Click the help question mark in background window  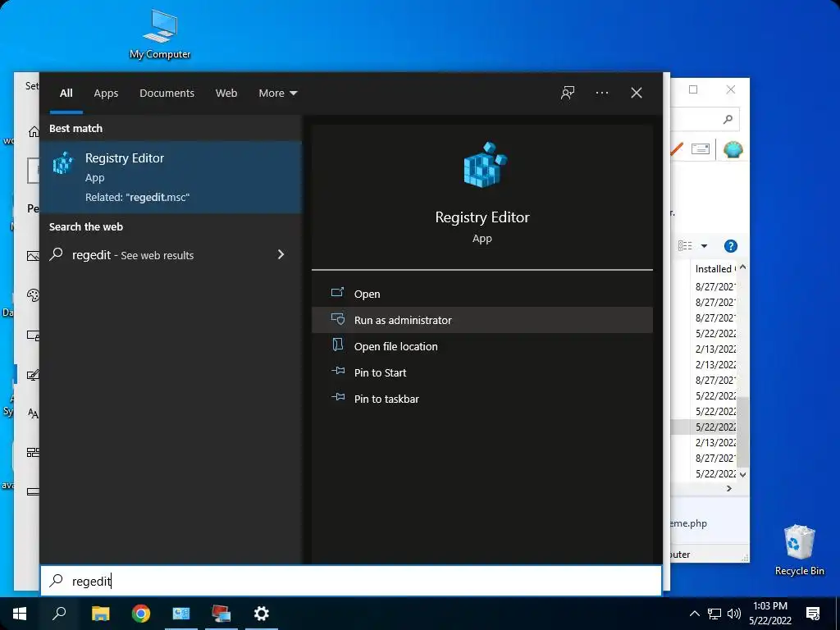pos(730,246)
